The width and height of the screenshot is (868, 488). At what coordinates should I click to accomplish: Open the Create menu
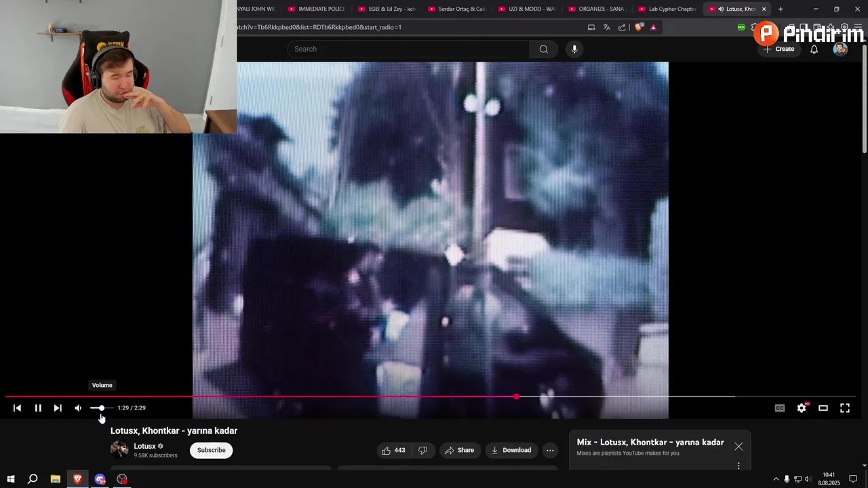(x=778, y=49)
